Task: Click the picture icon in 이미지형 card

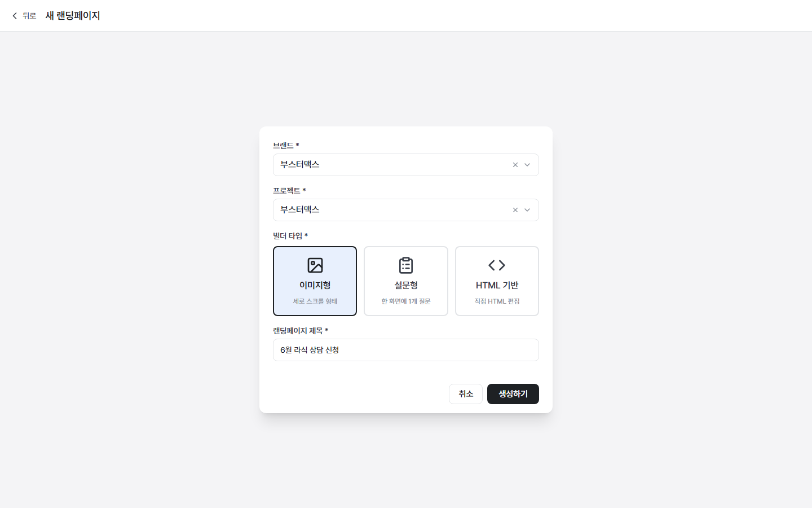Action: [315, 265]
